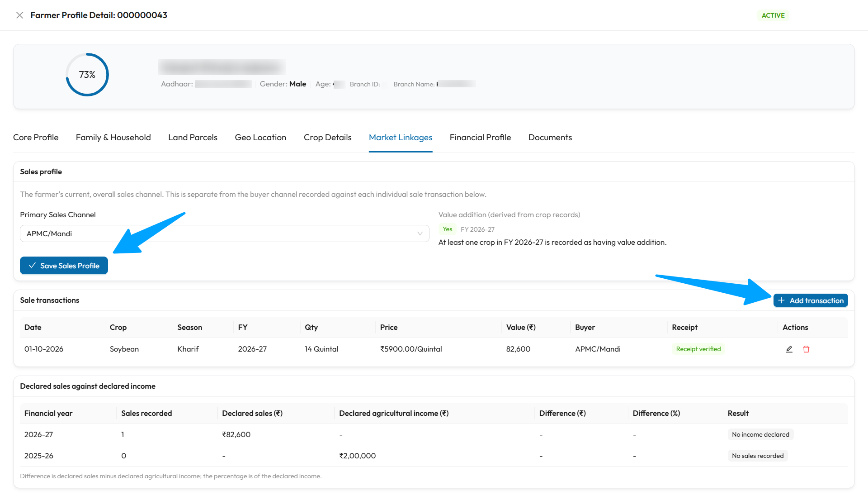
Task: Click the ₹2,00,000 declared income value
Action: [358, 456]
